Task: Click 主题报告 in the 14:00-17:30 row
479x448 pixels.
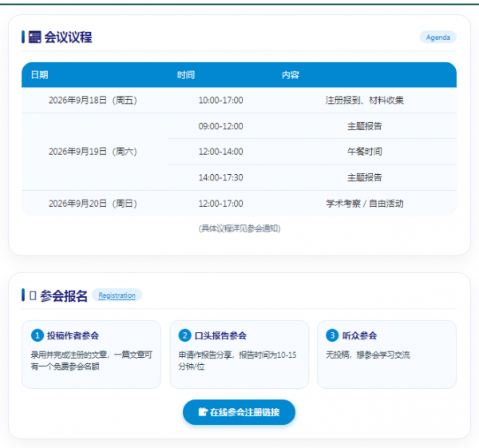Action: (x=365, y=177)
